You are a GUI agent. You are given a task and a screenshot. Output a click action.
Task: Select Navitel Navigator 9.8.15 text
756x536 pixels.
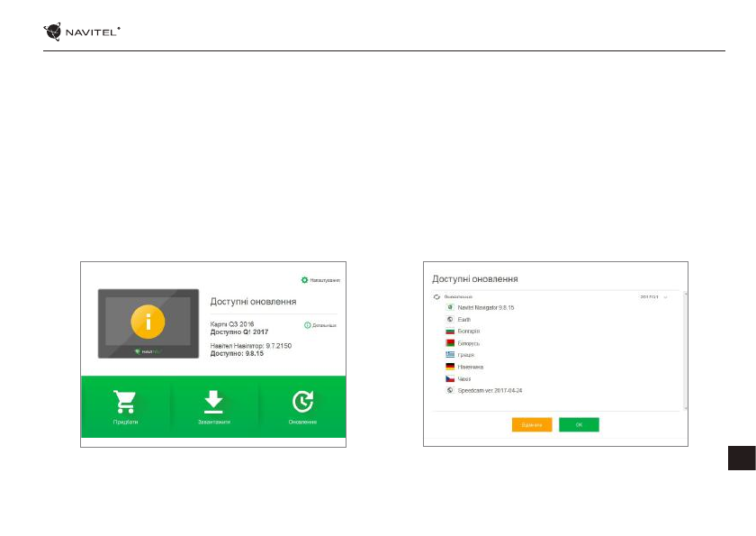(485, 308)
